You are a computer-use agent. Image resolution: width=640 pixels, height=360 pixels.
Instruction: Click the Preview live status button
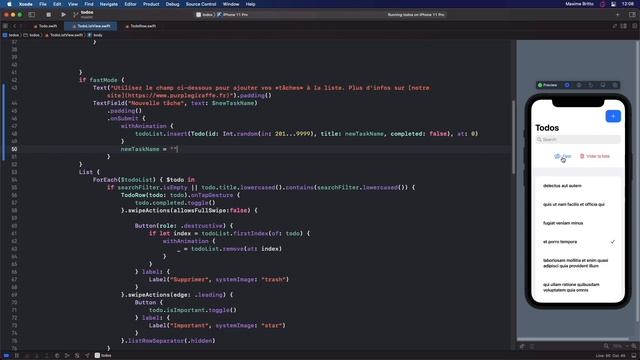547,85
